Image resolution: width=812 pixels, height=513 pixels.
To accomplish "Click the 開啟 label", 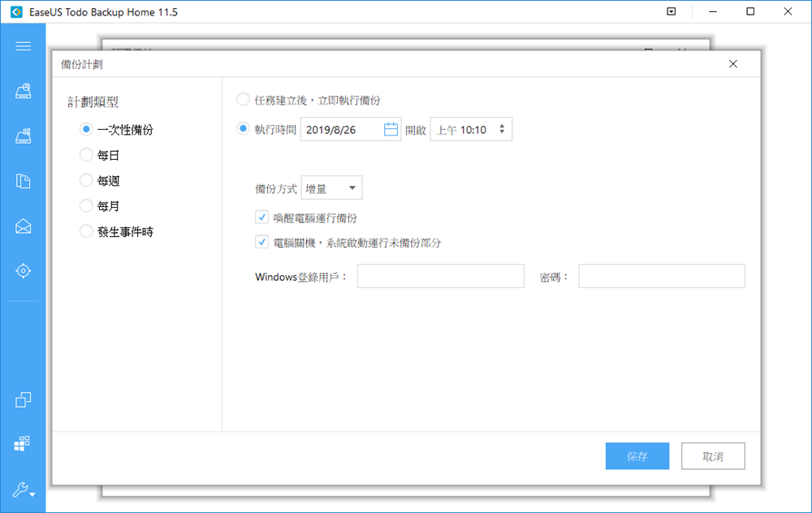I will coord(415,131).
